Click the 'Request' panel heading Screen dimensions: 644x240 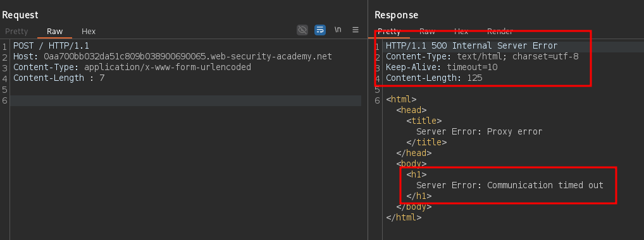[x=20, y=15]
